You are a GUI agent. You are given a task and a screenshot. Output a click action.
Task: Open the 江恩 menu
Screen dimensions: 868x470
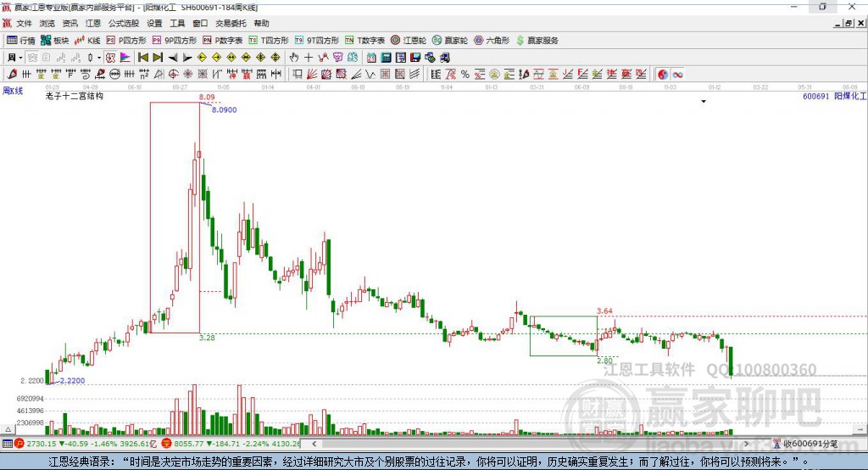pyautogui.click(x=93, y=23)
